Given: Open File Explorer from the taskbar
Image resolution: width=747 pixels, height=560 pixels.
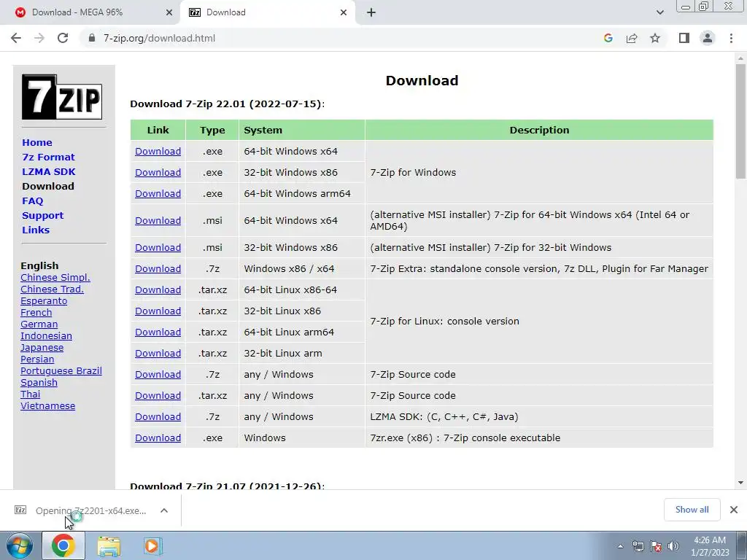Looking at the screenshot, I should (109, 545).
